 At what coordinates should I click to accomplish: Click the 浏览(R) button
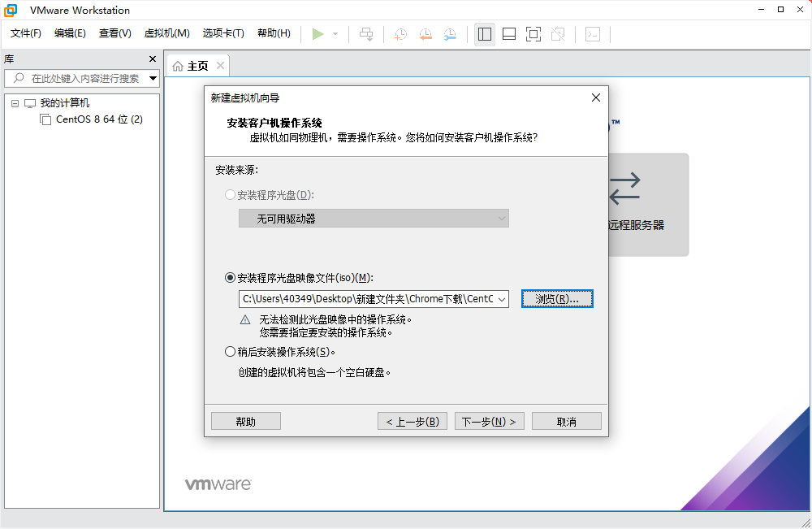(557, 298)
